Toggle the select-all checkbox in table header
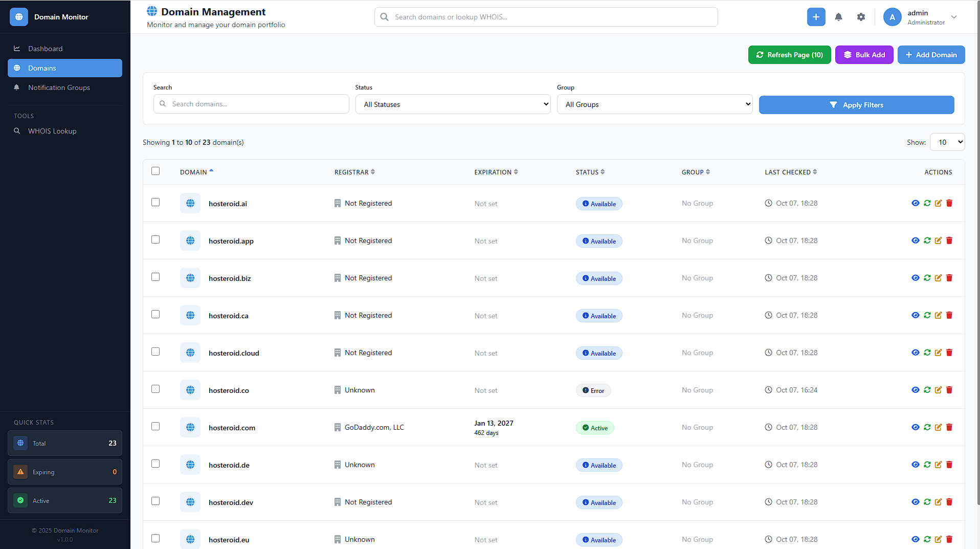 (155, 171)
